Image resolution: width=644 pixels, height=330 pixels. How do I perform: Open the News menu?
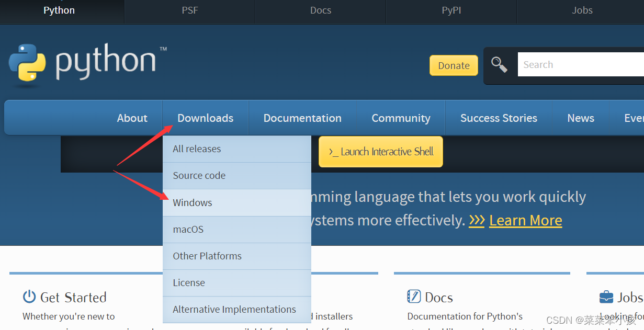click(581, 118)
